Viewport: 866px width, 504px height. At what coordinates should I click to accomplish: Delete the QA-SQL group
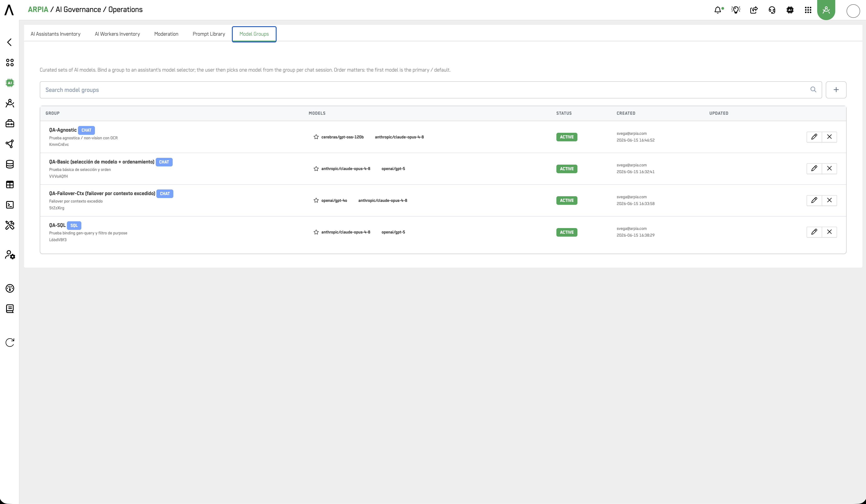[829, 232]
